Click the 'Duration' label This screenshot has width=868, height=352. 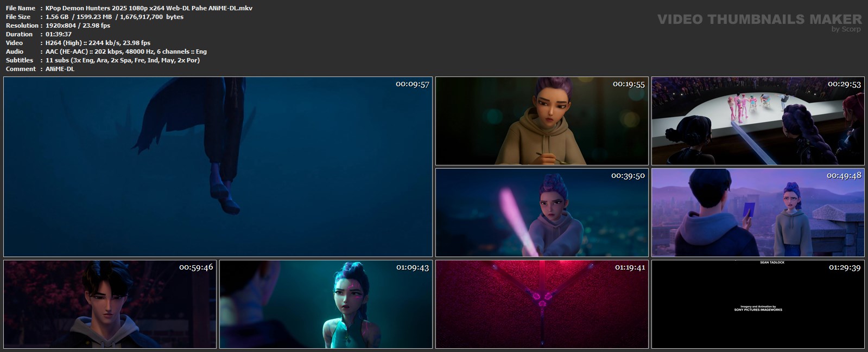click(x=20, y=34)
